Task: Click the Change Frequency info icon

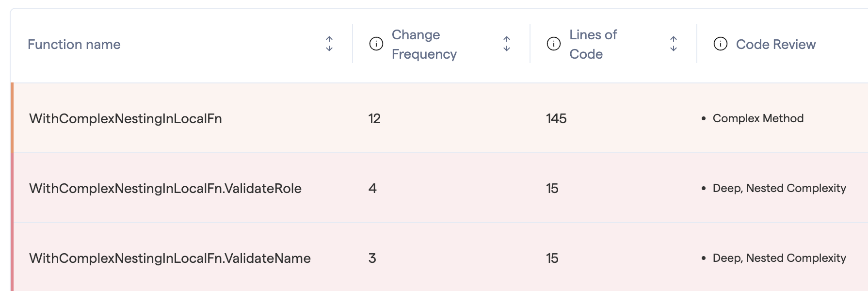Action: click(376, 44)
